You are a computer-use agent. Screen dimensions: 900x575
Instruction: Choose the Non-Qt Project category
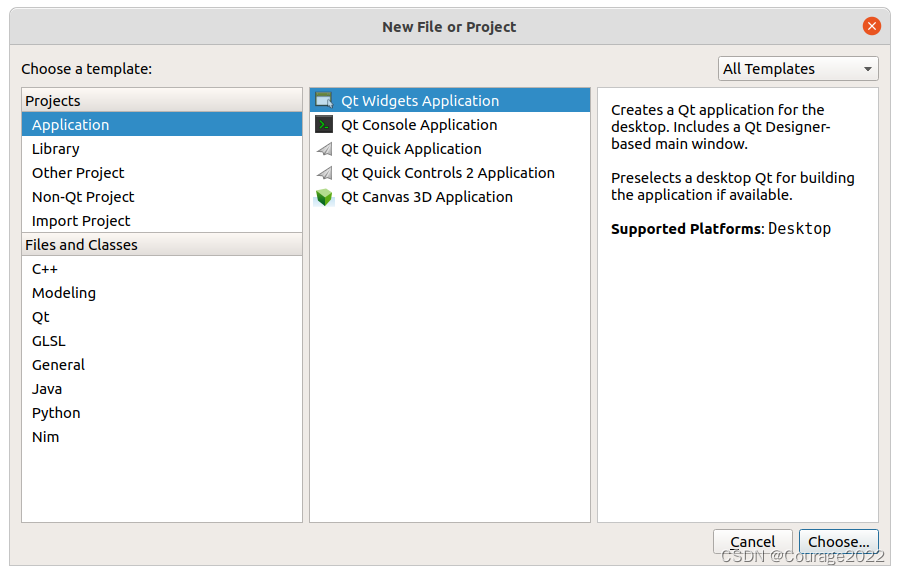click(83, 197)
